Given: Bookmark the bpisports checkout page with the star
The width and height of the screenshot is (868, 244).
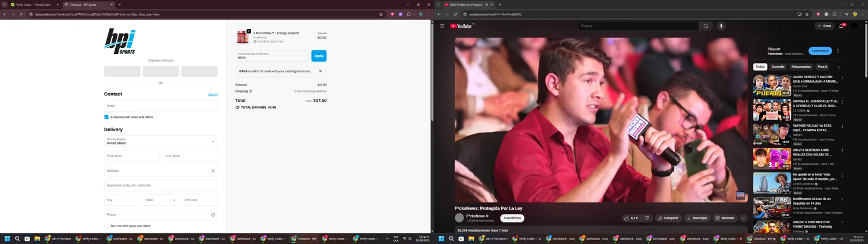Looking at the screenshot, I should coord(381,14).
